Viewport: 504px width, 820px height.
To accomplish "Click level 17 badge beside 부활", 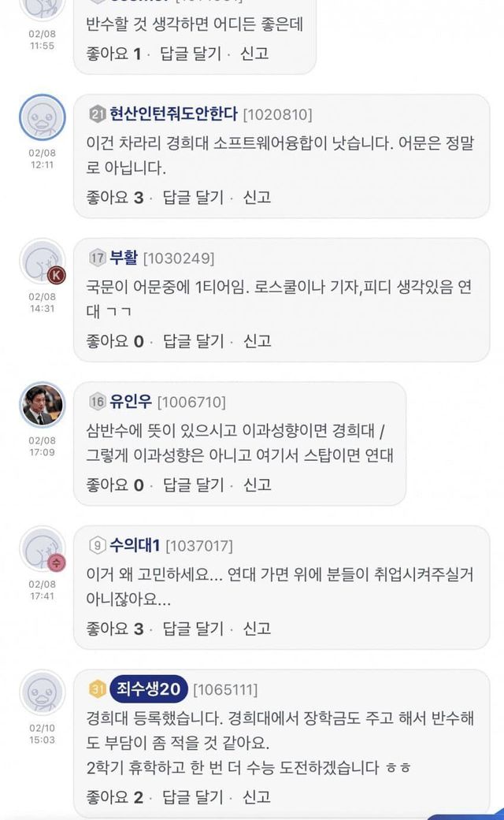I will click(97, 258).
